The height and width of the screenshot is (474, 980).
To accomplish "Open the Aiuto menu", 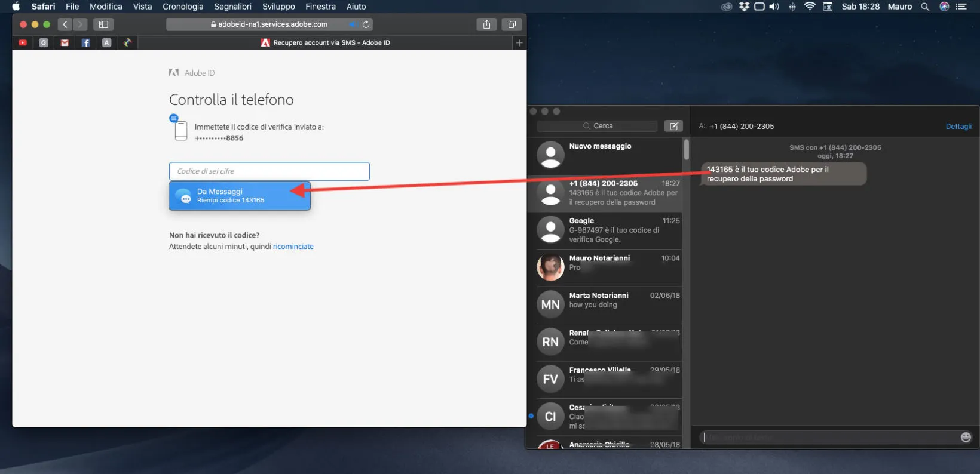I will click(356, 7).
